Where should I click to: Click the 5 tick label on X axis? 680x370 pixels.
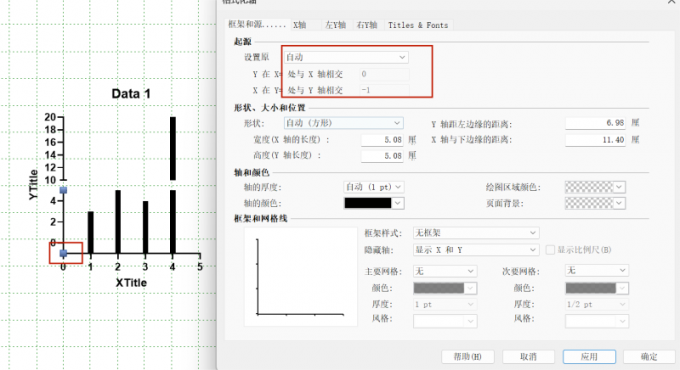[200, 267]
